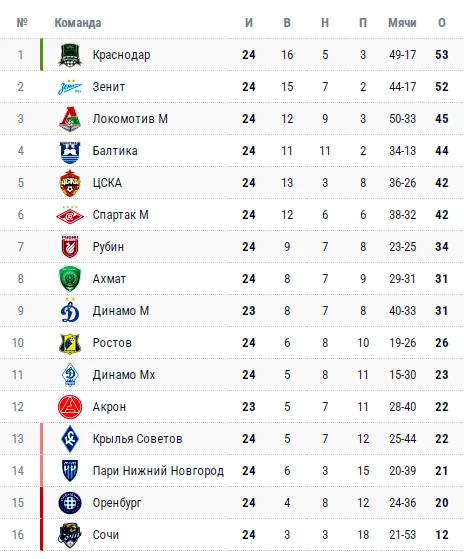The height and width of the screenshot is (559, 464).
Task: Sort table by the Команда column header
Action: [78, 23]
